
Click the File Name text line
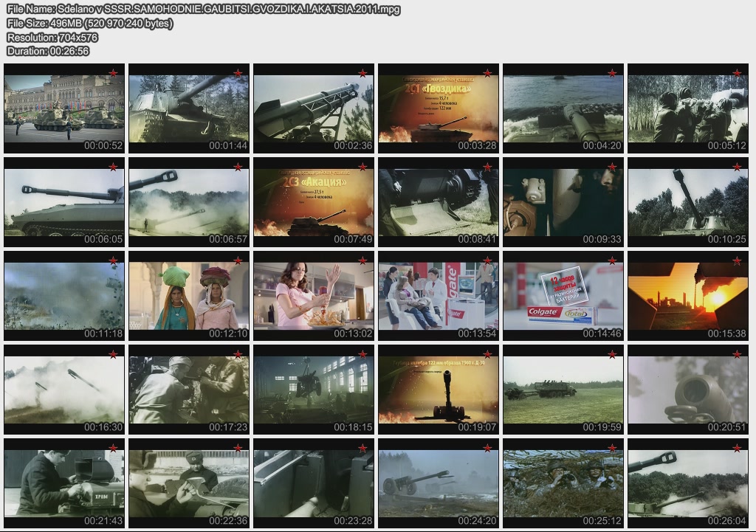coord(203,10)
